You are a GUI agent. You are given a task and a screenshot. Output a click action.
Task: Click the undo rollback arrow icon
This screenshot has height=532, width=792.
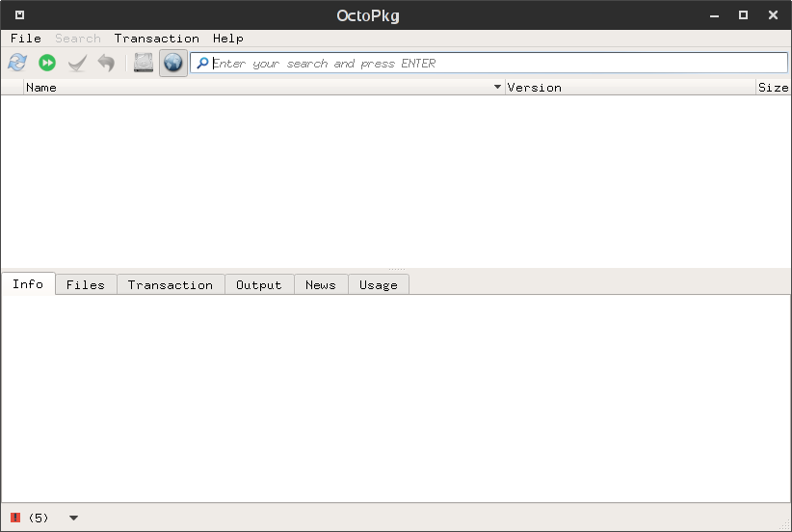[106, 64]
